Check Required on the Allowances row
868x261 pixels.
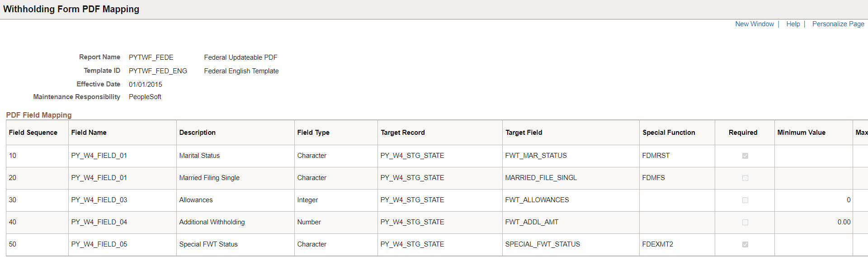pyautogui.click(x=745, y=200)
